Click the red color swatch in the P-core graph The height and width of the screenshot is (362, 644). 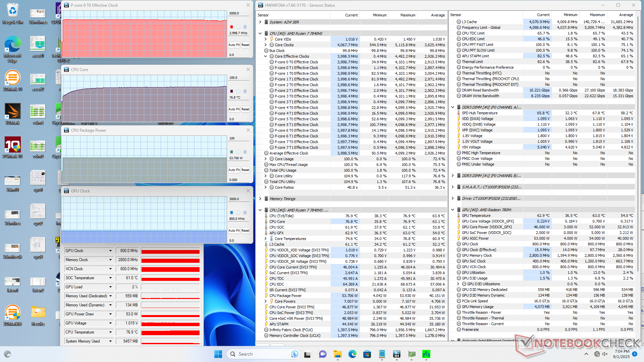coord(231,26)
